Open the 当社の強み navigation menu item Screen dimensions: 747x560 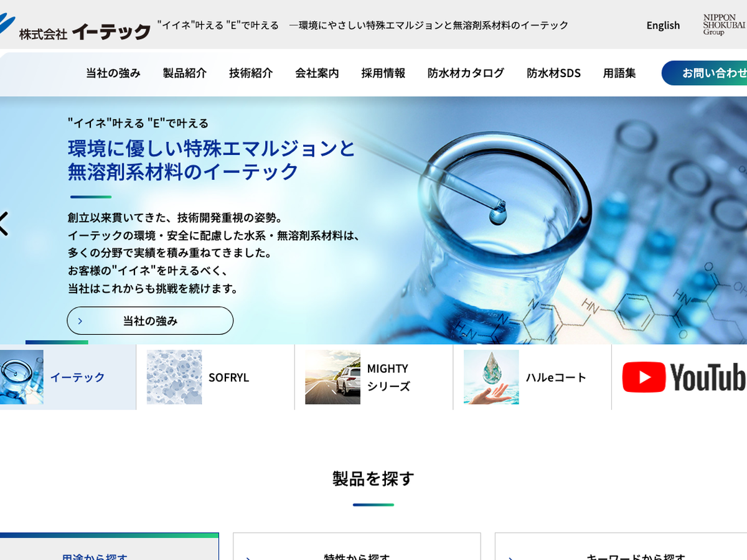pyautogui.click(x=113, y=73)
